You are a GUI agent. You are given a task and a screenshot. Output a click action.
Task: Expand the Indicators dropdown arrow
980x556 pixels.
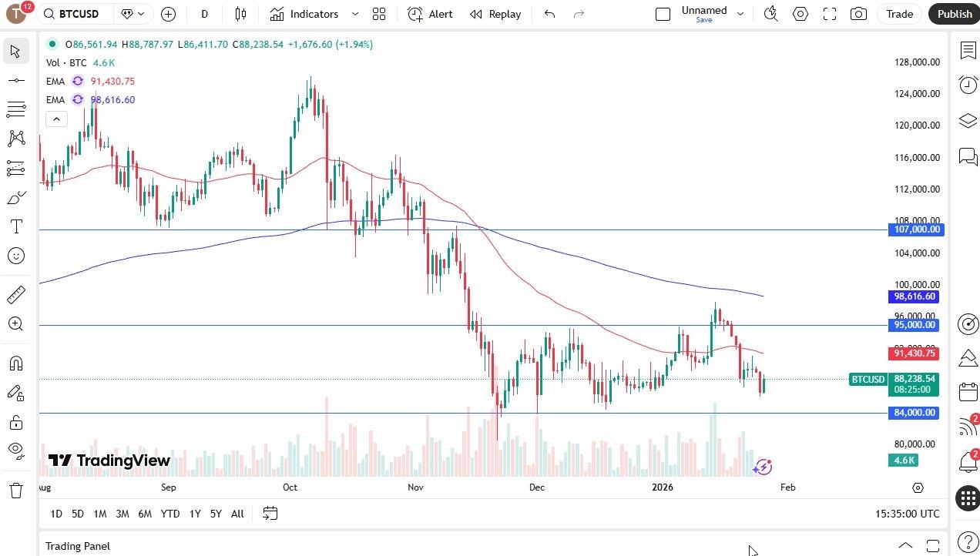pos(354,14)
